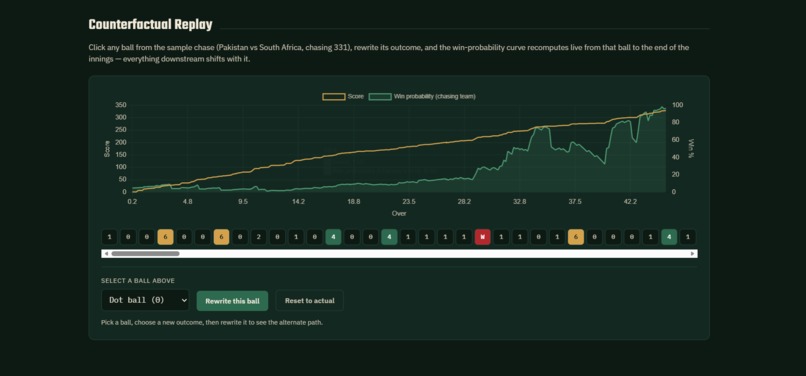Select the very first ball chip (1)
The width and height of the screenshot is (806, 376).
click(x=109, y=237)
